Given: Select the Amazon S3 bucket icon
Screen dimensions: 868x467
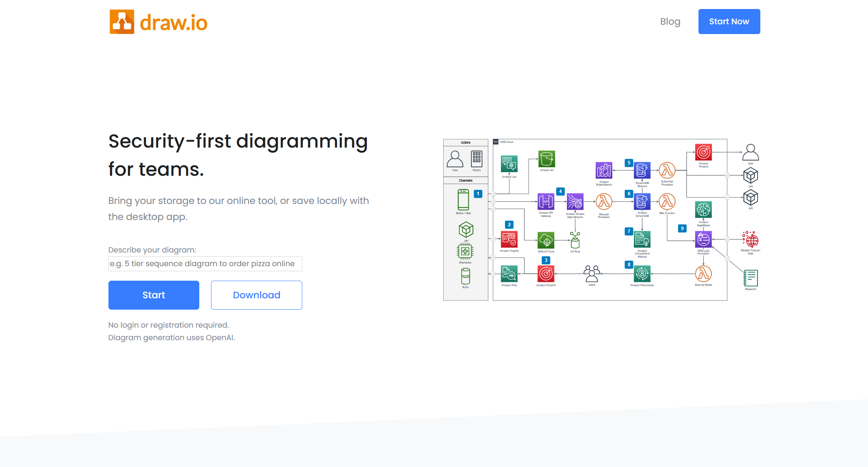Looking at the screenshot, I should pos(547,159).
